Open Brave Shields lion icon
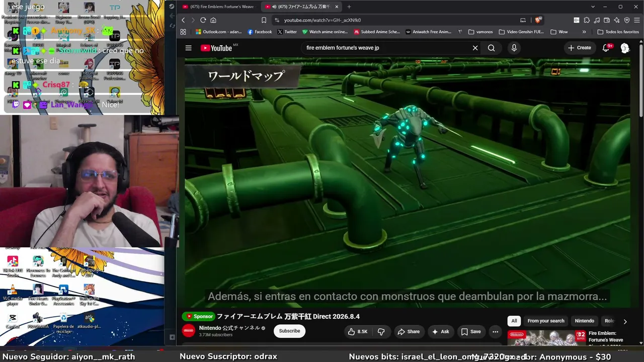 pos(537,20)
